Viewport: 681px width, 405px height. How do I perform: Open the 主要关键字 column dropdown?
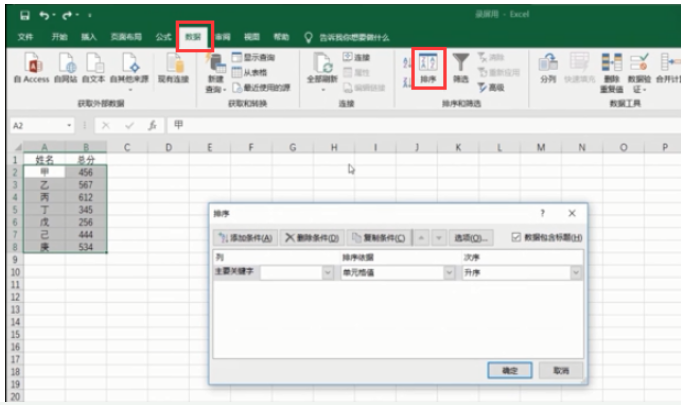327,273
